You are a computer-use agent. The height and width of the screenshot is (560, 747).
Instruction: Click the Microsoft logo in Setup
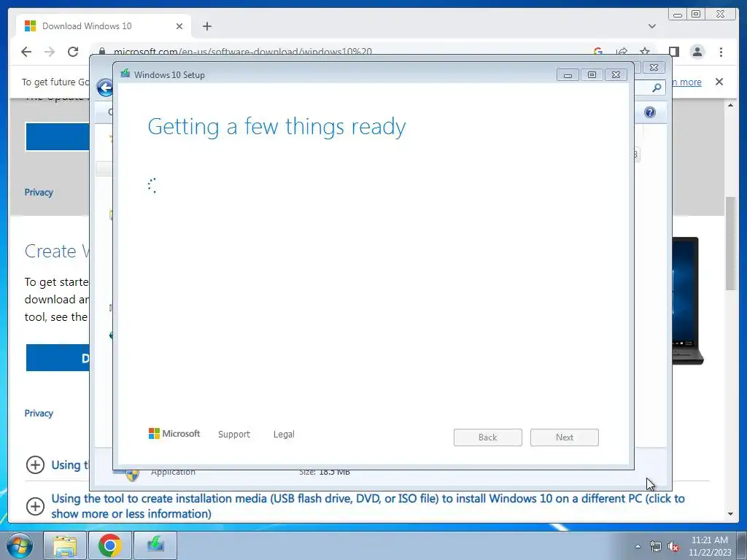(x=174, y=433)
